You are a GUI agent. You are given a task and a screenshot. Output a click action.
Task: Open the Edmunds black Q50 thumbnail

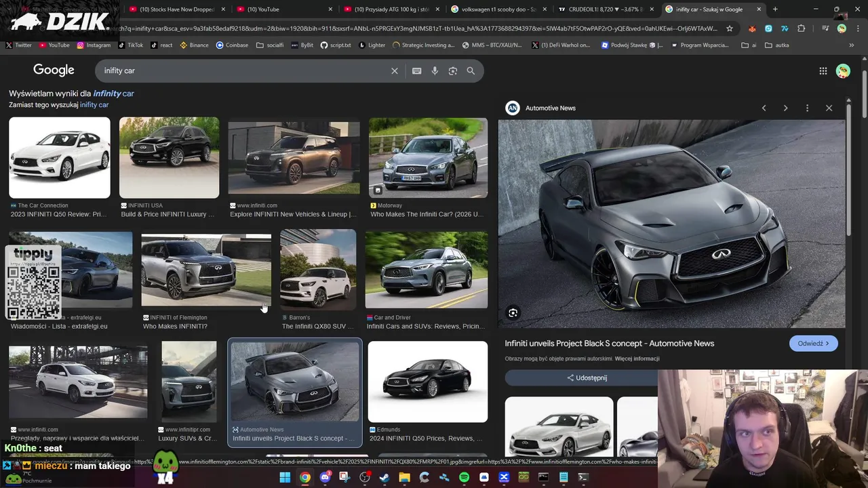click(x=427, y=381)
